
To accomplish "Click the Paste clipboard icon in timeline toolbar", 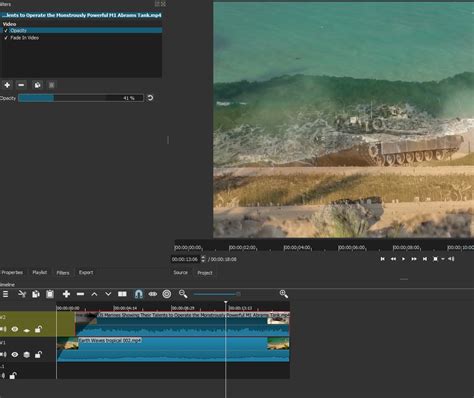I will point(50,294).
